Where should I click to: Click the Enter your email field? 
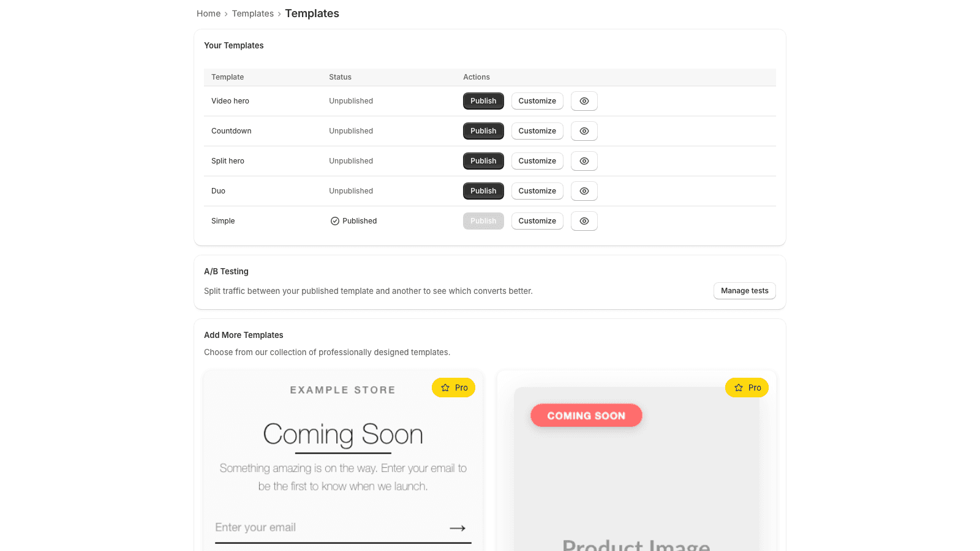[x=343, y=528]
